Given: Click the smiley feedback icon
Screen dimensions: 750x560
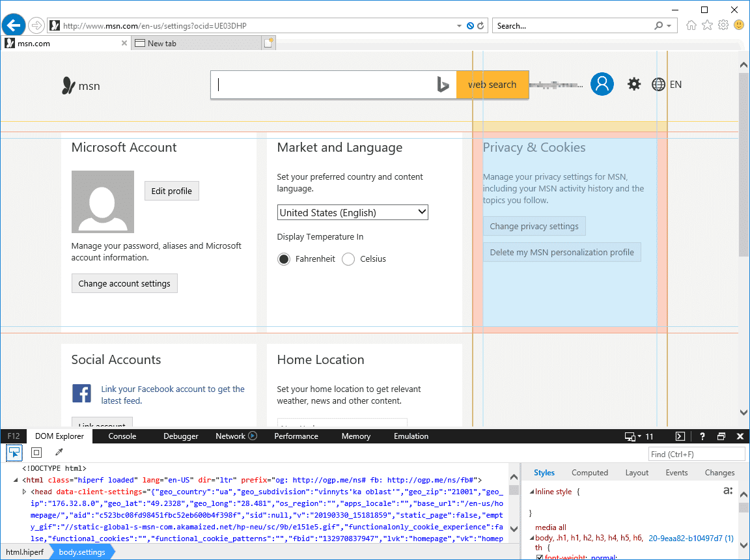Looking at the screenshot, I should point(740,25).
